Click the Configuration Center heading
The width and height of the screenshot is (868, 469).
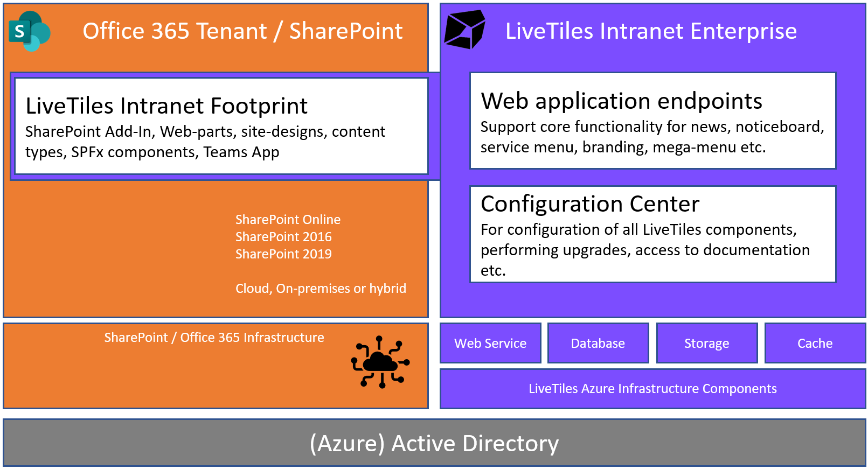coord(590,204)
